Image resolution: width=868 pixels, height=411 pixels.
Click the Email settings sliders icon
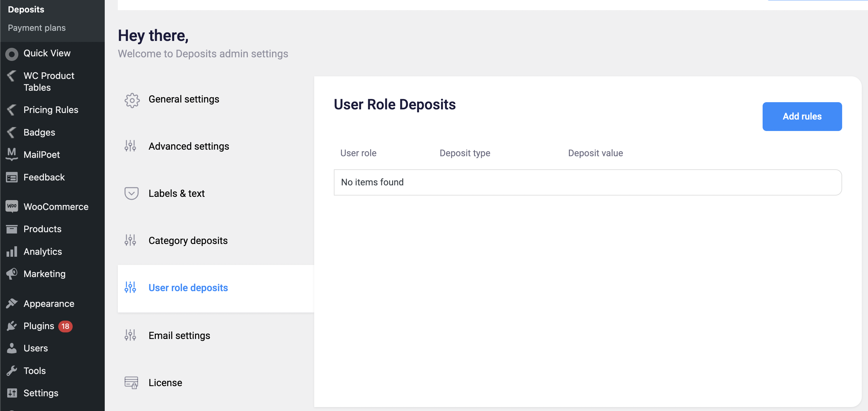(130, 335)
